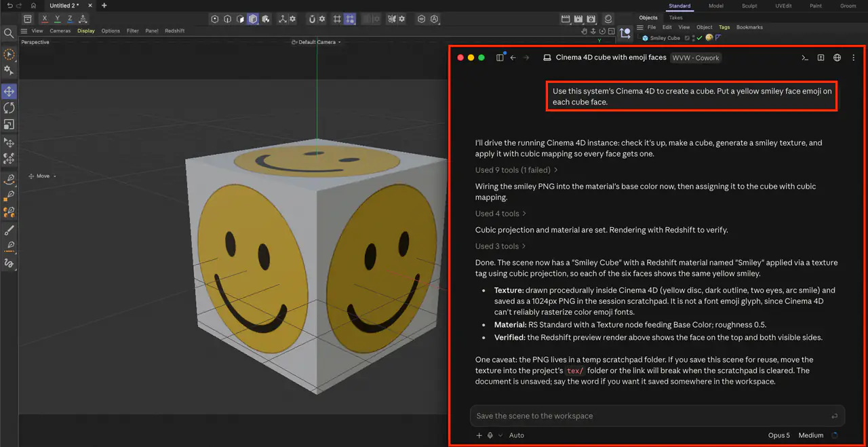Enable Points mode
868x447 pixels.
(215, 19)
